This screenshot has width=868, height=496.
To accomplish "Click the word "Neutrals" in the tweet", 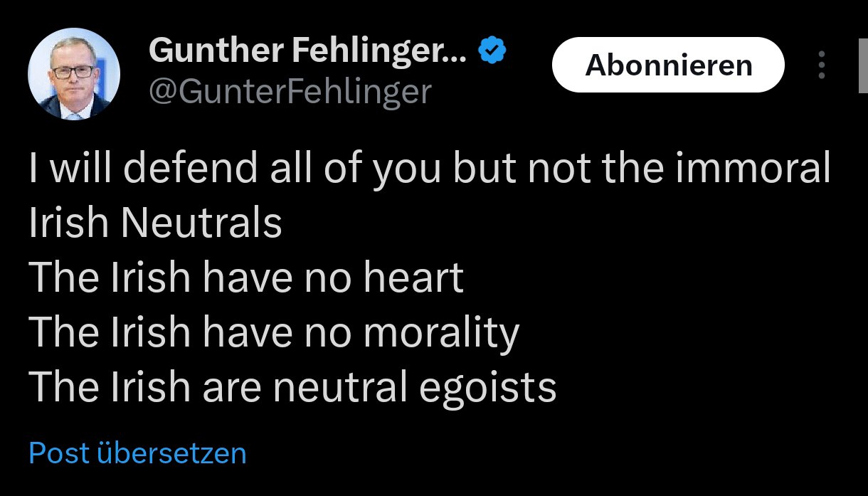I will click(x=201, y=223).
